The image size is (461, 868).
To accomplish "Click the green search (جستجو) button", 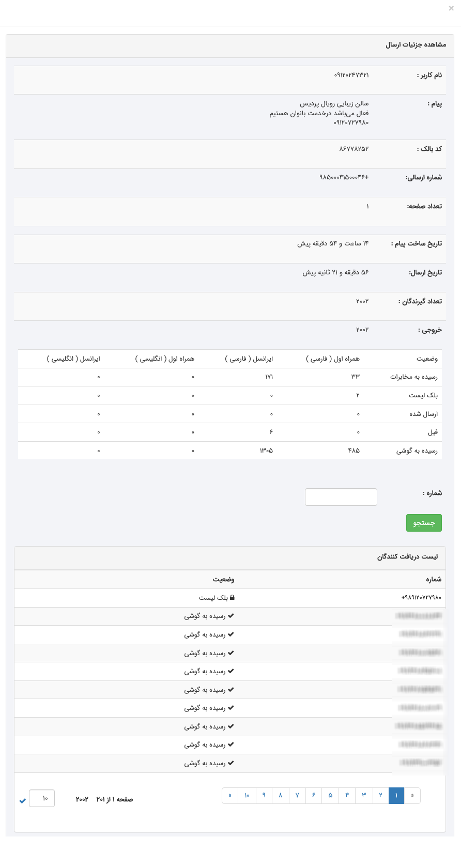I will [x=424, y=523].
